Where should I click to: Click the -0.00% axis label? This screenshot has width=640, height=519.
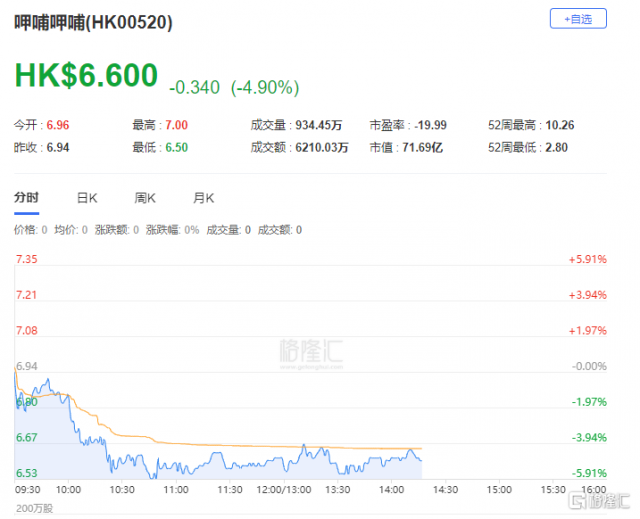pyautogui.click(x=589, y=366)
